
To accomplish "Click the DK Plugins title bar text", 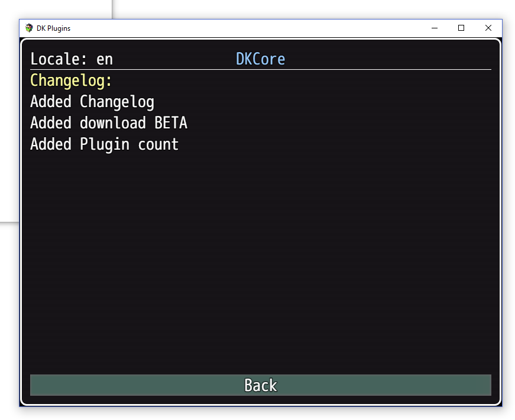I will [x=54, y=28].
